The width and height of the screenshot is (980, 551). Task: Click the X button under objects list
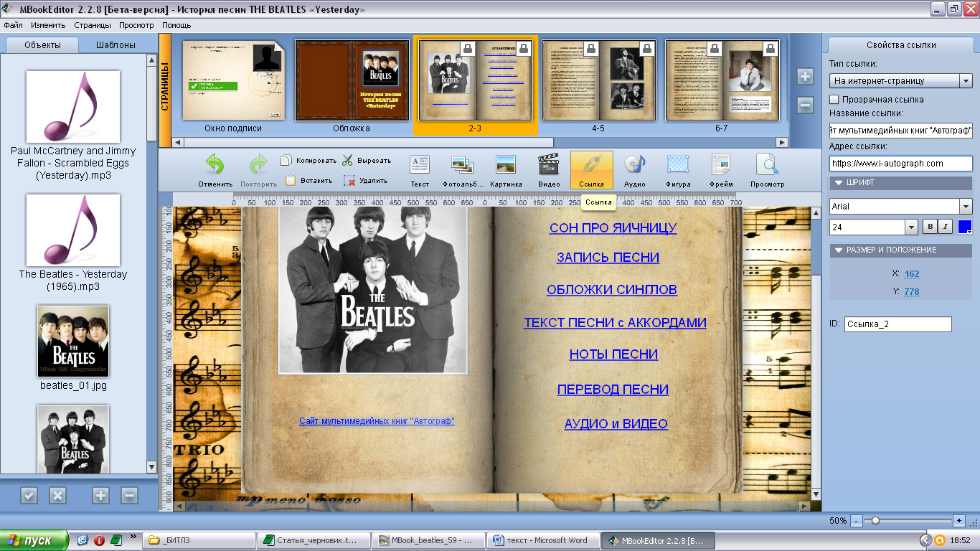[57, 495]
